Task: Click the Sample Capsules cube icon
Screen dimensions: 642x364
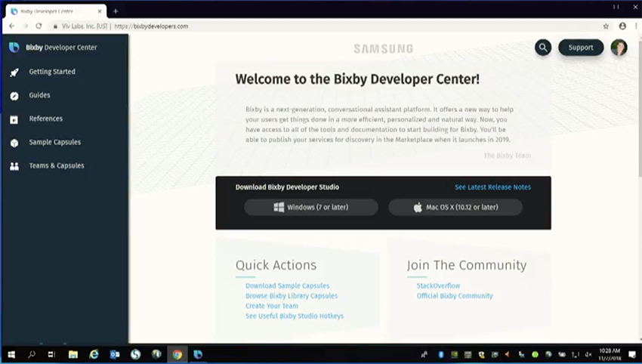Action: pos(14,143)
